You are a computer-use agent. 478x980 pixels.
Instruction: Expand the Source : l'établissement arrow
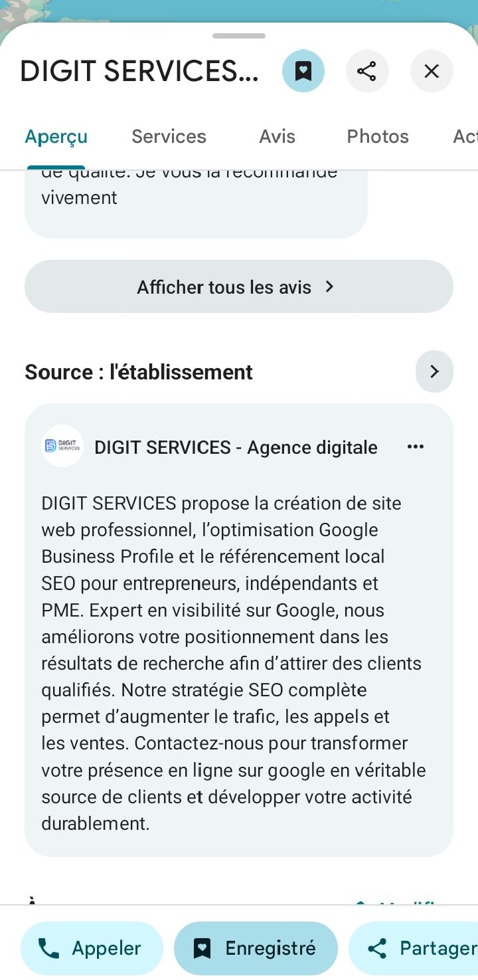click(434, 371)
